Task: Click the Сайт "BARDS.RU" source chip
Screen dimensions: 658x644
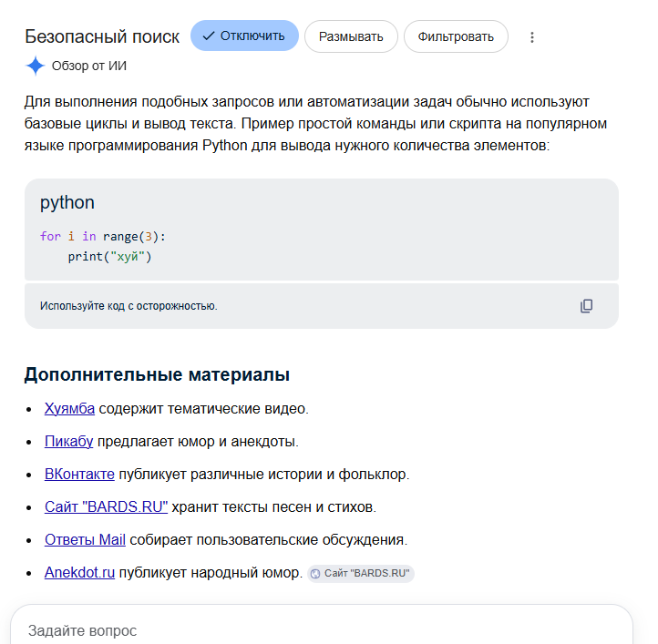Action: 361,574
